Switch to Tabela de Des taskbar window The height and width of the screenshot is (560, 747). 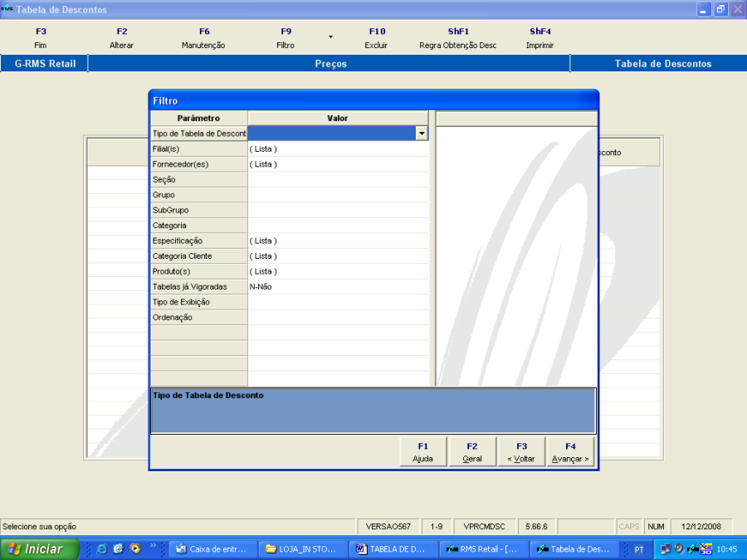coord(574,549)
